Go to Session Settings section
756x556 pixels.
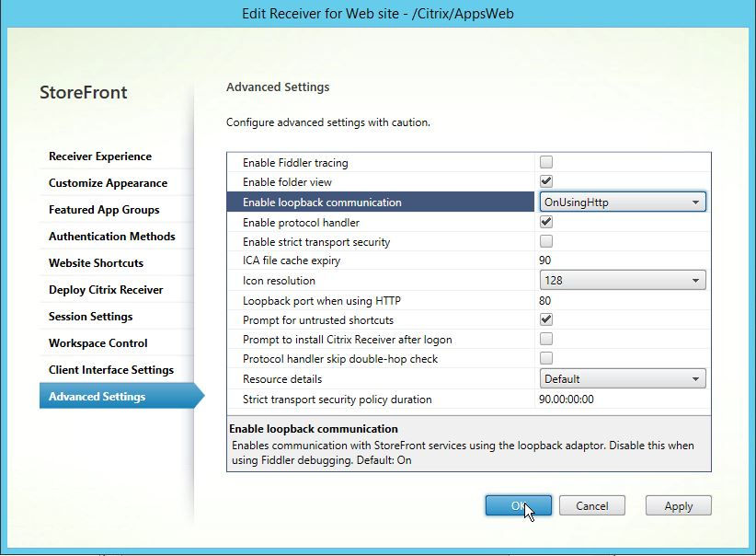[x=91, y=316]
